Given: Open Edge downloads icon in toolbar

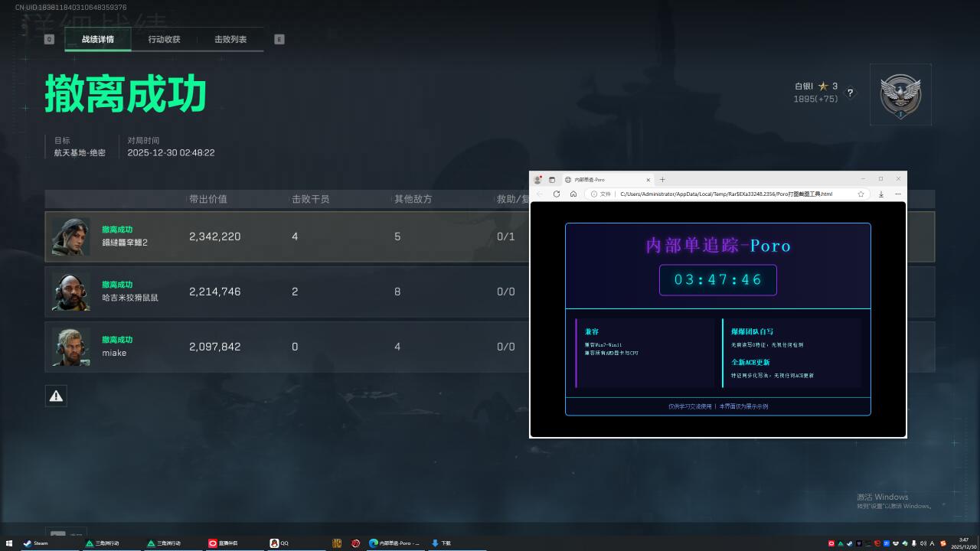Looking at the screenshot, I should (x=881, y=194).
